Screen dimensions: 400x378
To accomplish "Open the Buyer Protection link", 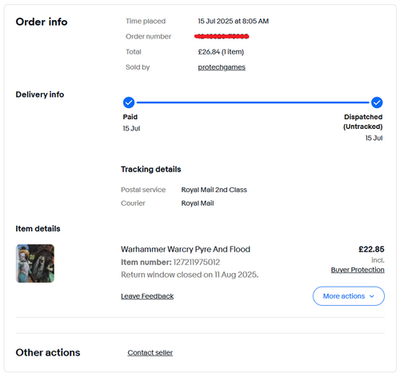I will coord(358,270).
